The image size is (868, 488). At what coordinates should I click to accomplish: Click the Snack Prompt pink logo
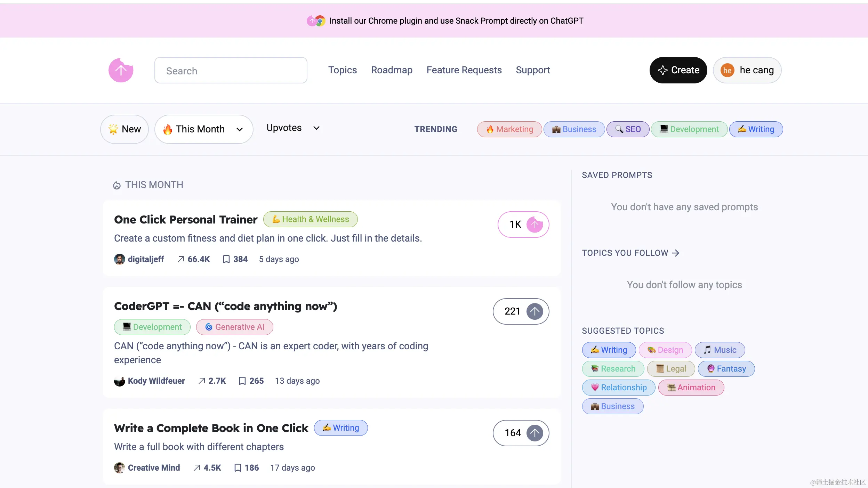(121, 70)
